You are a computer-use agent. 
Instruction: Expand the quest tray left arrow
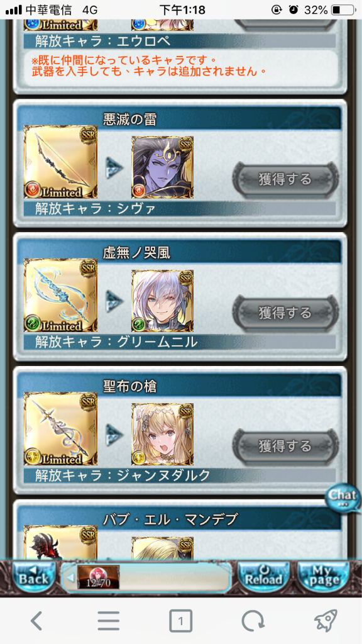tap(70, 577)
